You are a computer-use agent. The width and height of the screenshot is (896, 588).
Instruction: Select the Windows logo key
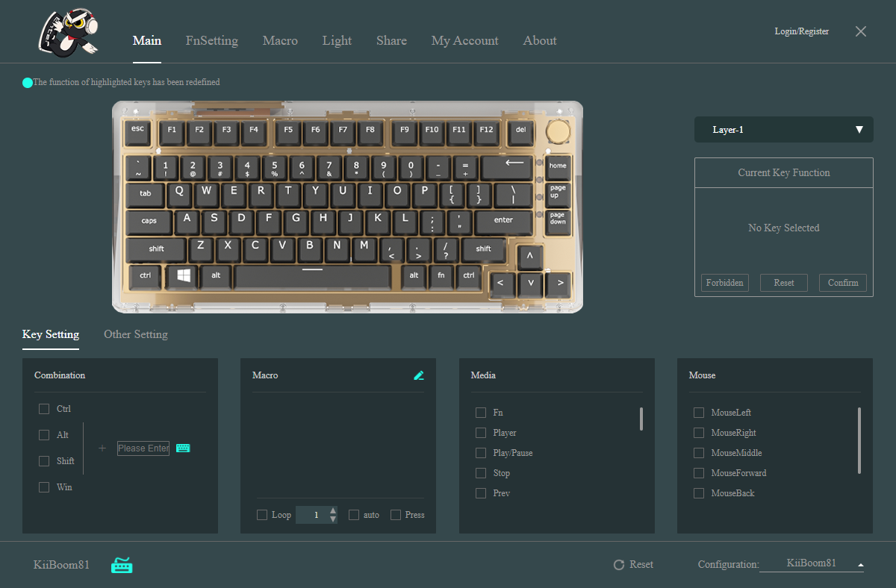click(x=183, y=275)
